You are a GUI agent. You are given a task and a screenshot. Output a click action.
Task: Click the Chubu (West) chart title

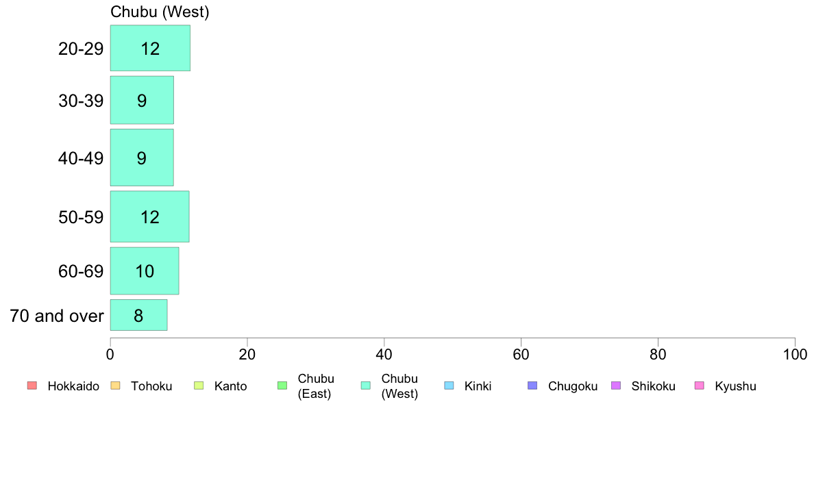[x=160, y=12]
